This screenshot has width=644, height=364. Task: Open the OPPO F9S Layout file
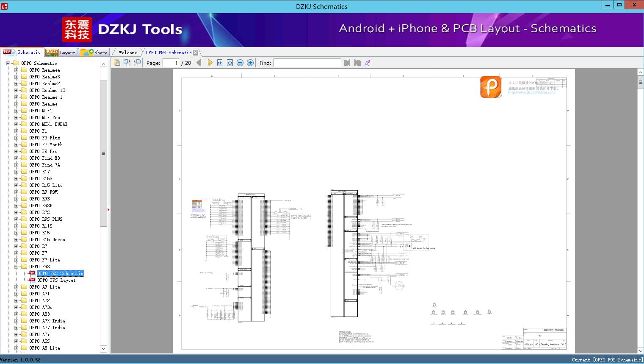click(x=56, y=280)
